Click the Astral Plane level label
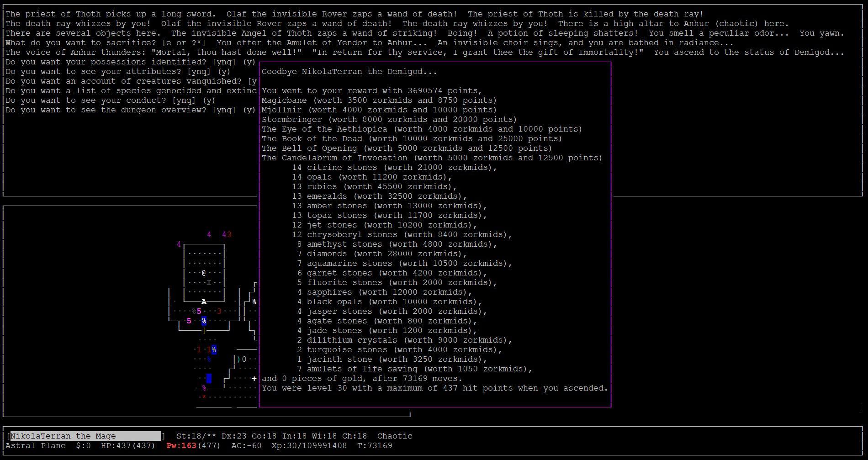The height and width of the screenshot is (460, 868). pos(36,446)
